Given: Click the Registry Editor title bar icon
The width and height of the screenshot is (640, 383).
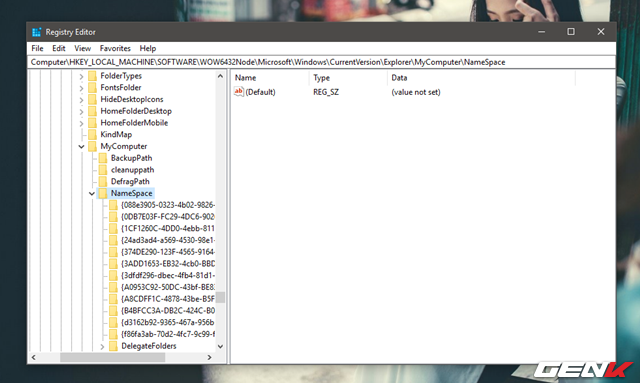Looking at the screenshot, I should point(37,32).
